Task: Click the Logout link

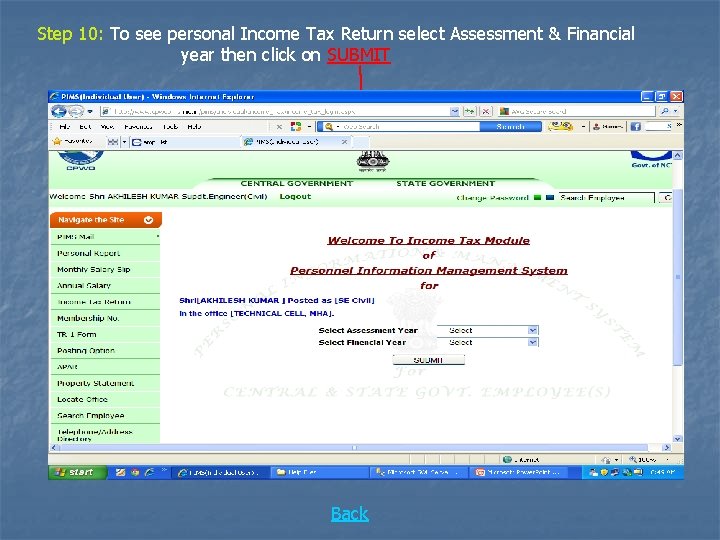Action: [295, 197]
